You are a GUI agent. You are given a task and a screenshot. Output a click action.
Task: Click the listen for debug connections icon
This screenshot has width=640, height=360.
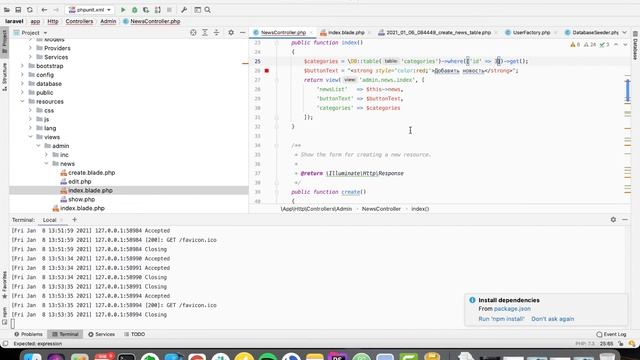(x=158, y=10)
